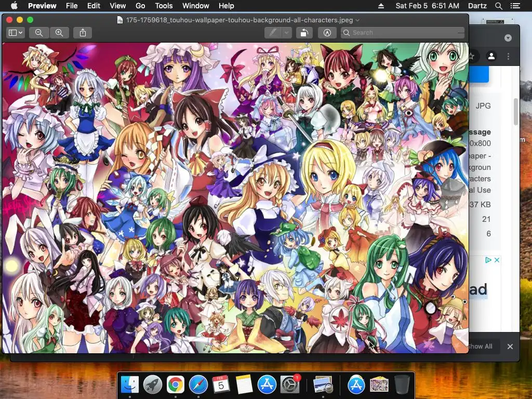Open the View menu
Image resolution: width=532 pixels, height=399 pixels.
(118, 6)
